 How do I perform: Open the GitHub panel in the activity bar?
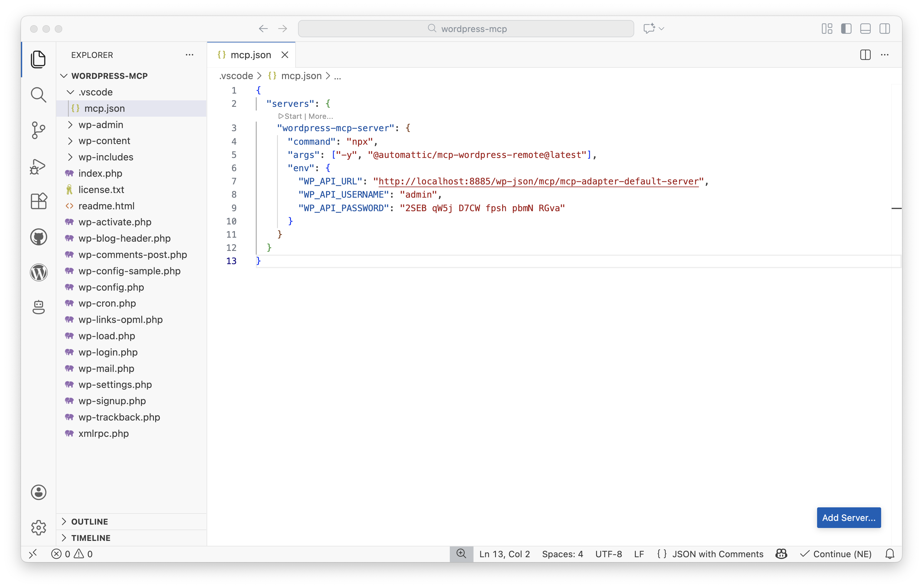[38, 237]
